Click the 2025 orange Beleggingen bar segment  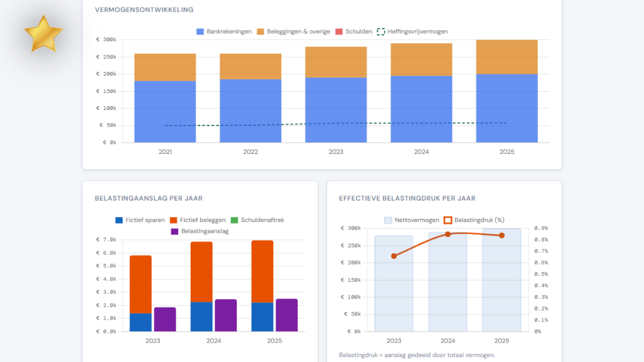(x=507, y=57)
